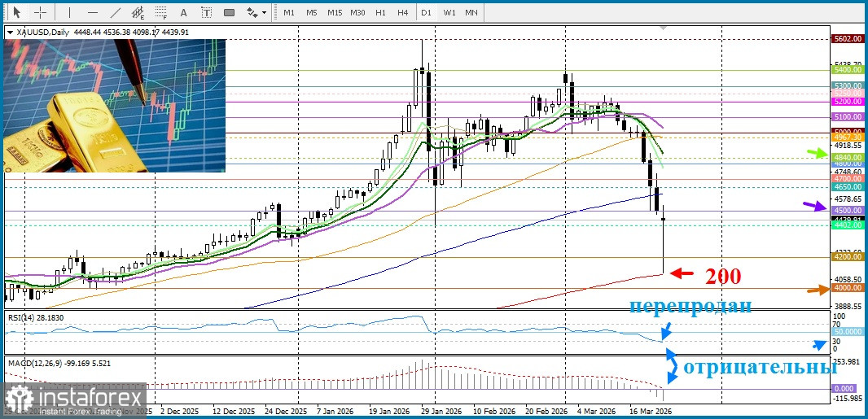
Task: Select the arrow cursor tool
Action: [16, 12]
